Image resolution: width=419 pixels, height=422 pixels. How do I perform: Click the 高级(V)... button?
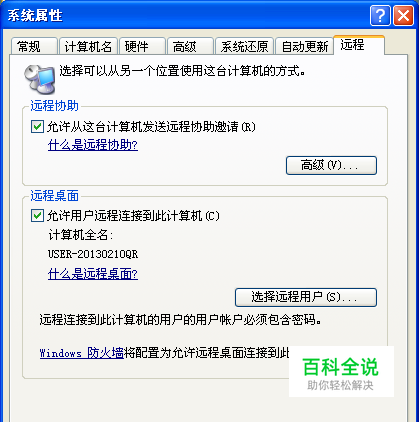tap(331, 165)
